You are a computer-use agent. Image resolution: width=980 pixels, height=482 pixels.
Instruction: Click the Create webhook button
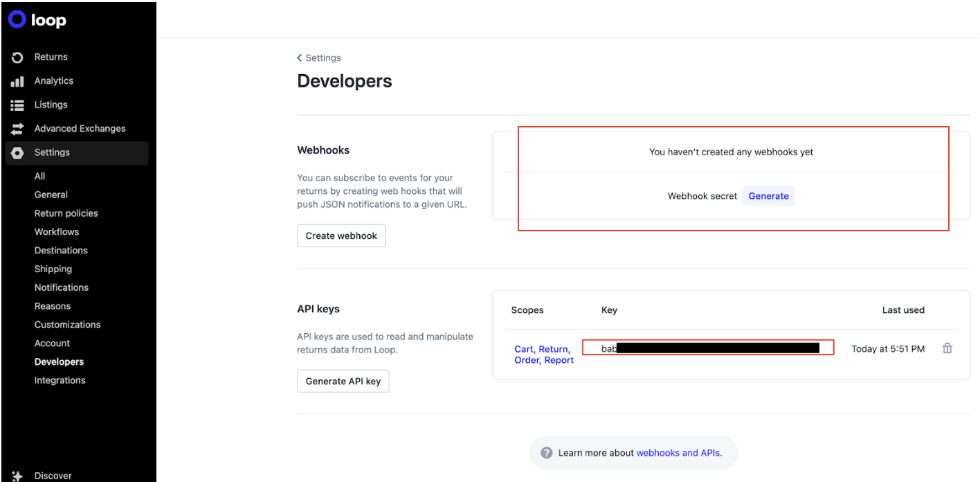point(341,235)
